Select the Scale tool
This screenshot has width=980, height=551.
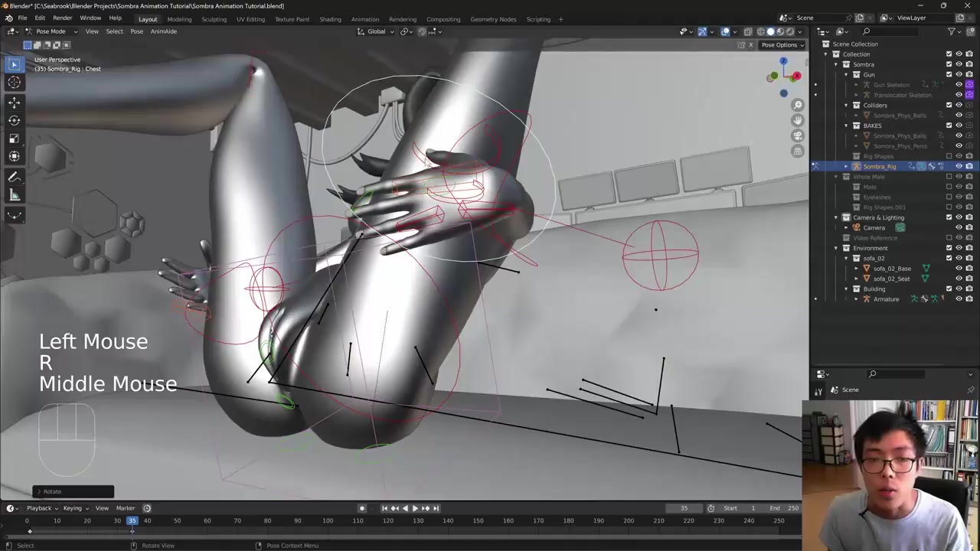[14, 139]
